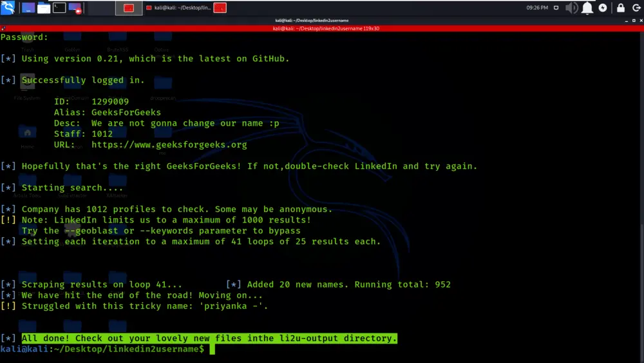Lock the screen with padlock icon
The height and width of the screenshot is (363, 644).
point(621,8)
